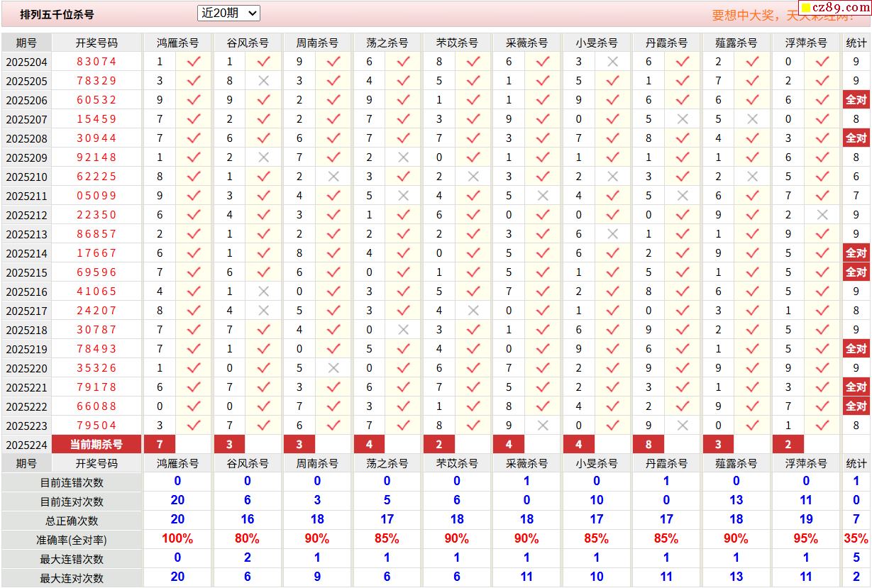This screenshot has height=588, width=872.
Task: Click winning number 17667
Action: (96, 253)
